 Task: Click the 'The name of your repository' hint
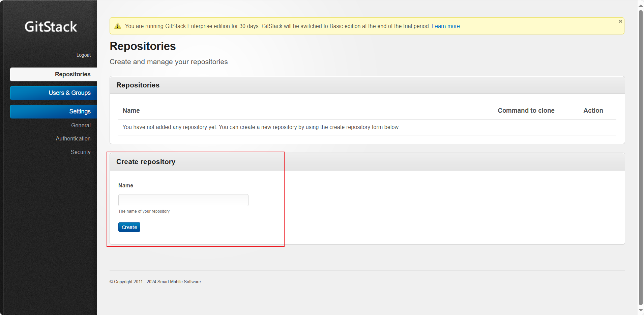(x=144, y=211)
